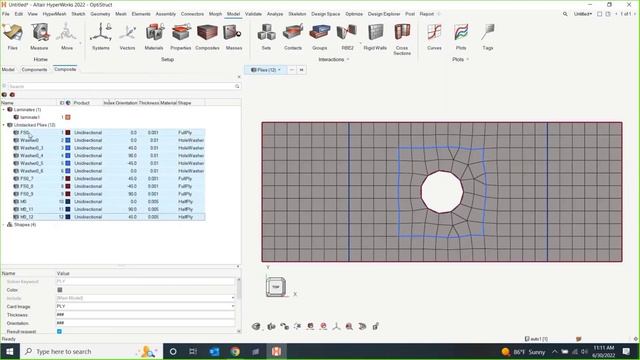Viewport: 640px width, 360px height.
Task: Open the Untitled model dropdown at top right
Action: coord(583,14)
